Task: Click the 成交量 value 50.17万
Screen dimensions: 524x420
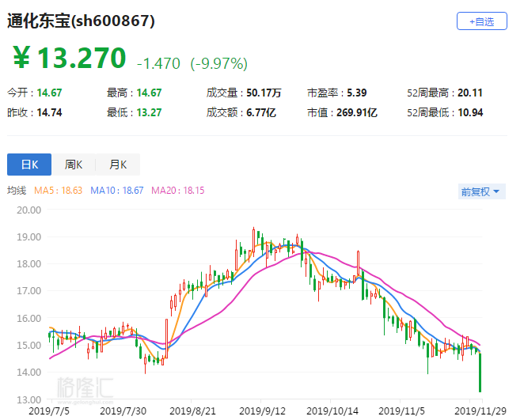Action: [264, 93]
